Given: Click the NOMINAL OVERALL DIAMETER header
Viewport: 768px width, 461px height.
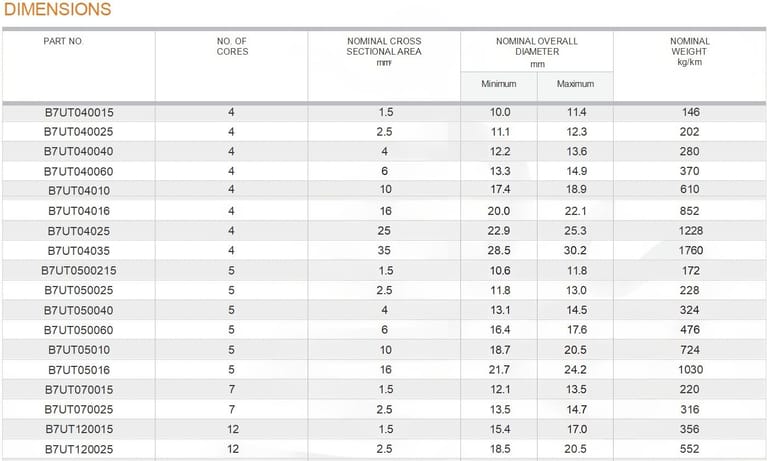Looking at the screenshot, I should click(x=537, y=52).
